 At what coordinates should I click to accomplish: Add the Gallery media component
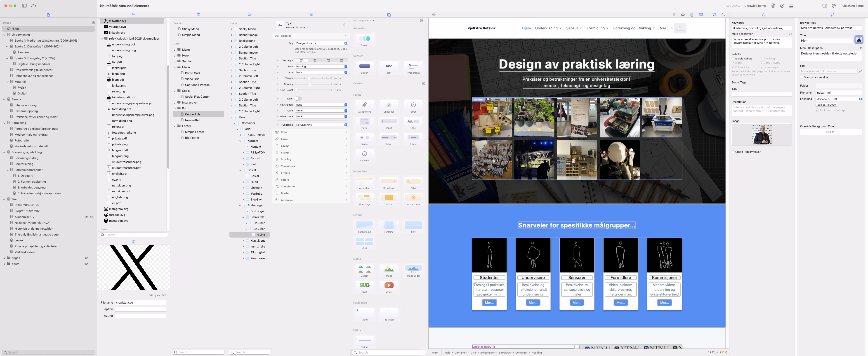(x=365, y=271)
